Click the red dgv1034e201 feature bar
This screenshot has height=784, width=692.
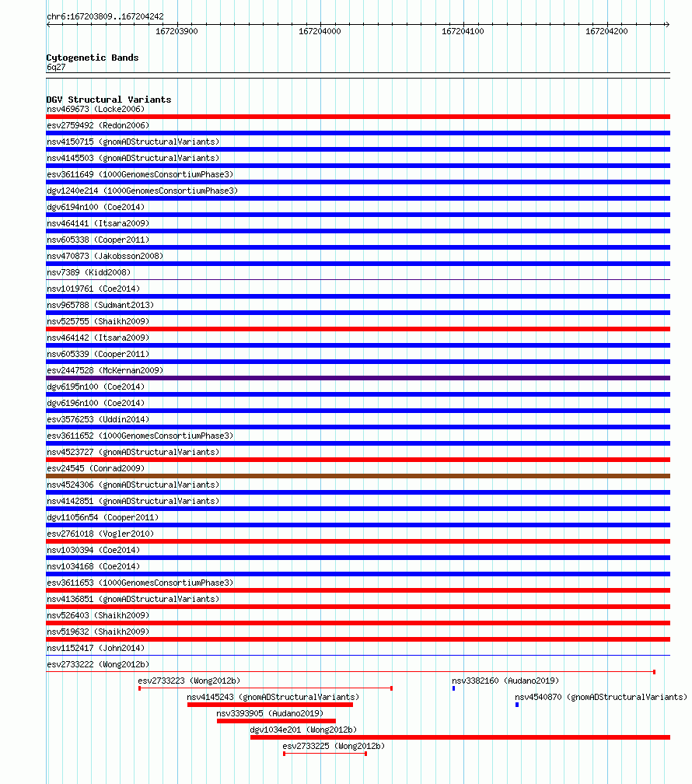[x=460, y=737]
